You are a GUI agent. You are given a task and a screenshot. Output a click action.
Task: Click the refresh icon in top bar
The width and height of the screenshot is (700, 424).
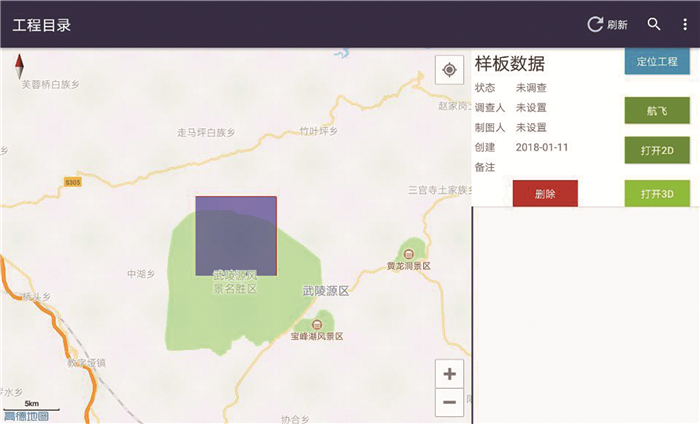point(595,24)
